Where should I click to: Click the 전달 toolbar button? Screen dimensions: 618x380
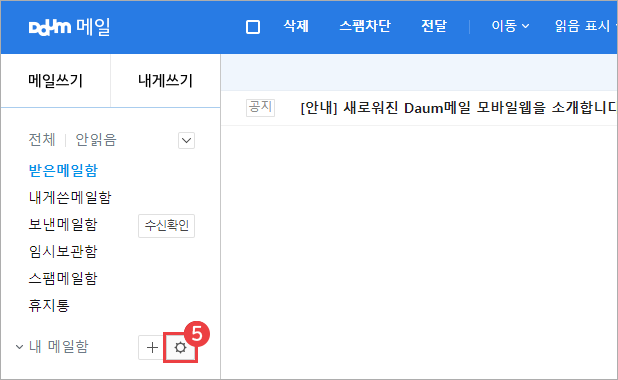tap(434, 26)
